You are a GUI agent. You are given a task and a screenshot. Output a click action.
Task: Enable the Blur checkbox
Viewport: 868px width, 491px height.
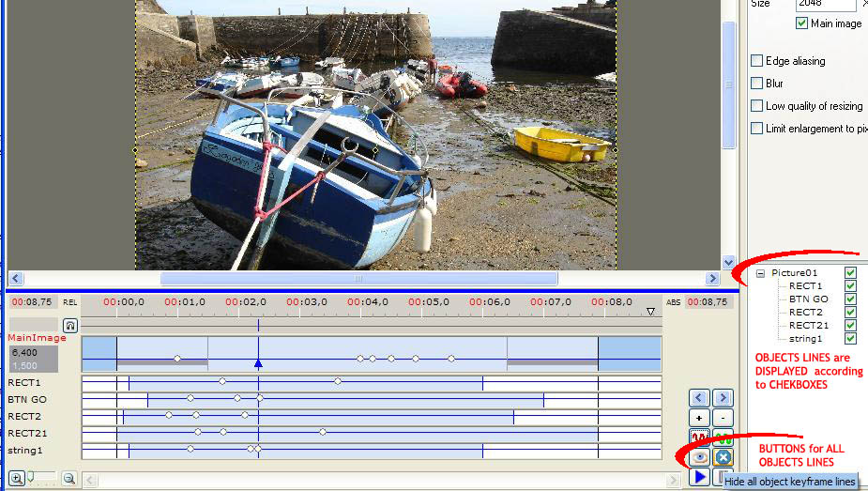pos(756,84)
